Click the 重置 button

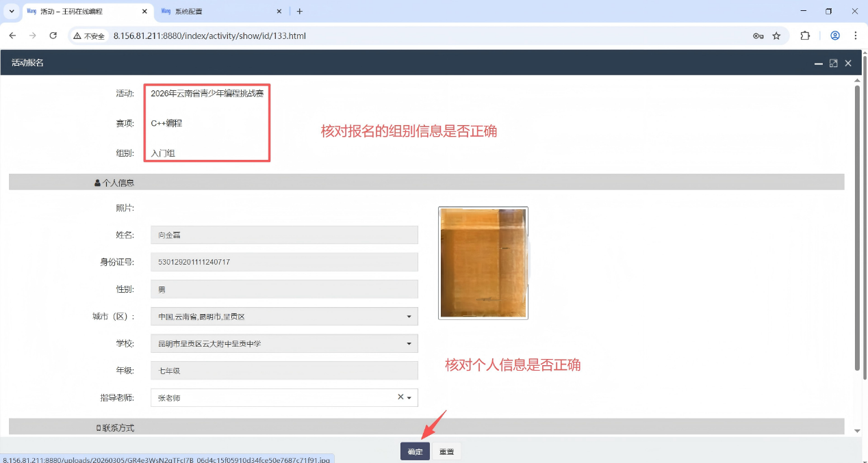tap(446, 451)
